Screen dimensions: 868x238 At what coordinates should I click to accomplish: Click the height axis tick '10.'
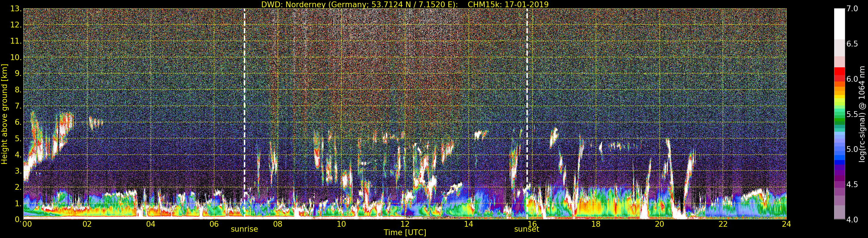click(16, 57)
